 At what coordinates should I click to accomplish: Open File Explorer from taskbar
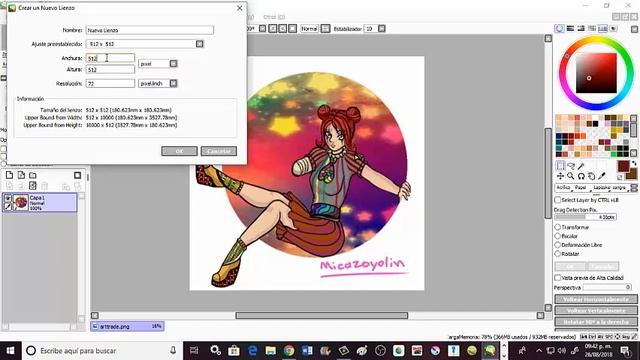click(x=271, y=350)
